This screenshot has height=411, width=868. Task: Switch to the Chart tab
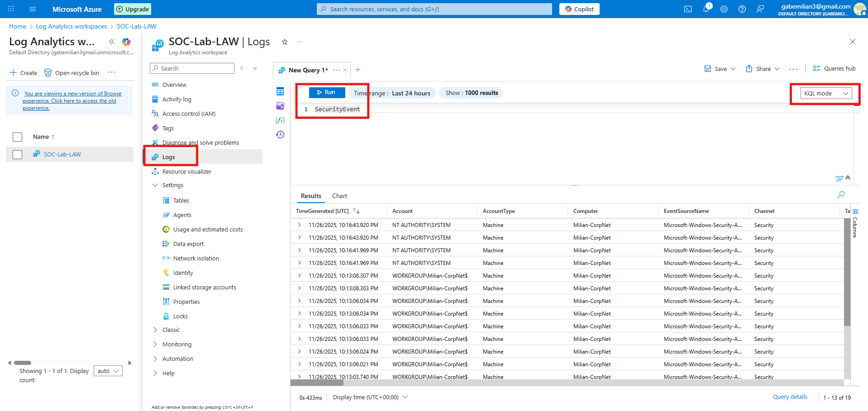(339, 196)
